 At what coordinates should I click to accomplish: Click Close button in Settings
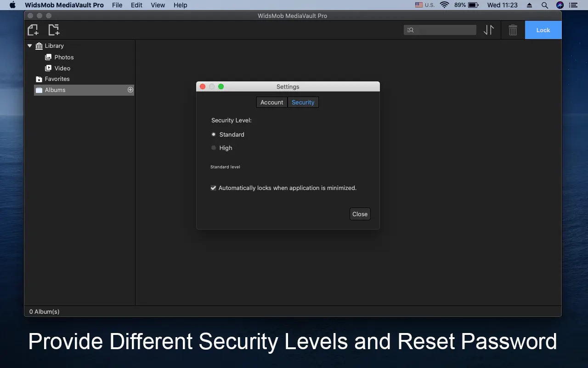click(x=360, y=214)
